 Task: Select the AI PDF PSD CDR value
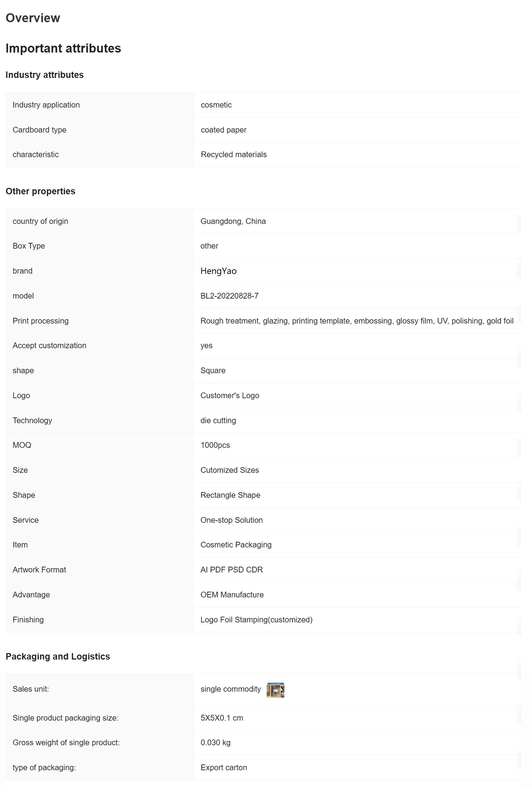[232, 570]
